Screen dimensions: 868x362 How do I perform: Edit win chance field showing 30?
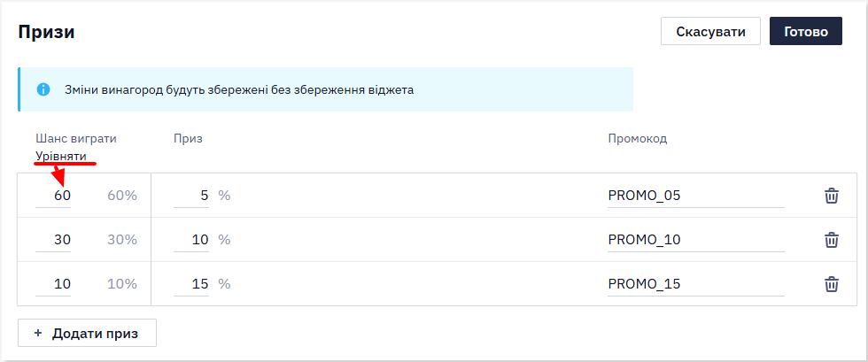53,240
